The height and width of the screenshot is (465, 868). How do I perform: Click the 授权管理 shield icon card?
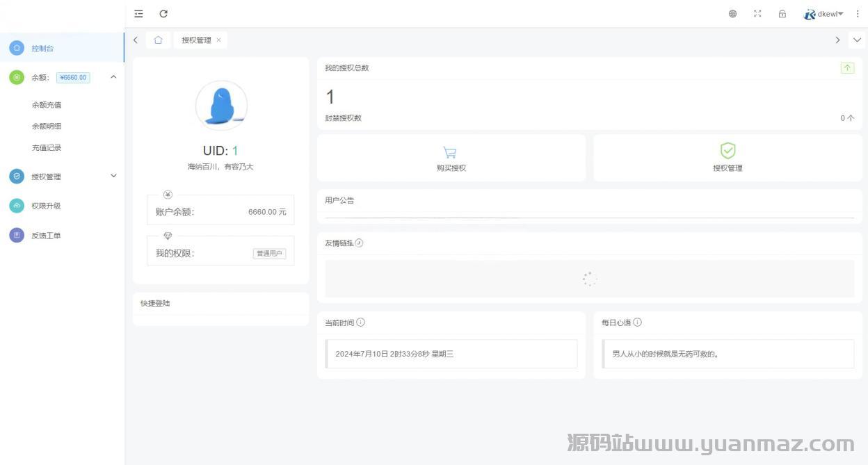tap(728, 157)
